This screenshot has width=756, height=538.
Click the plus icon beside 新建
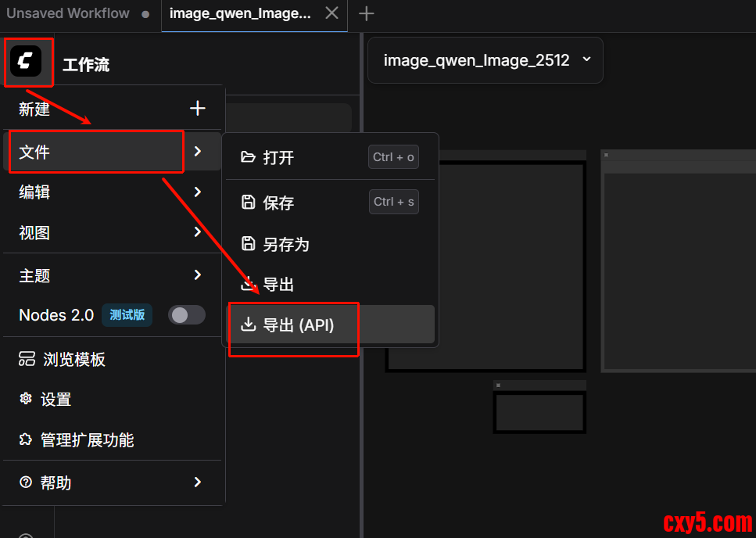[198, 108]
